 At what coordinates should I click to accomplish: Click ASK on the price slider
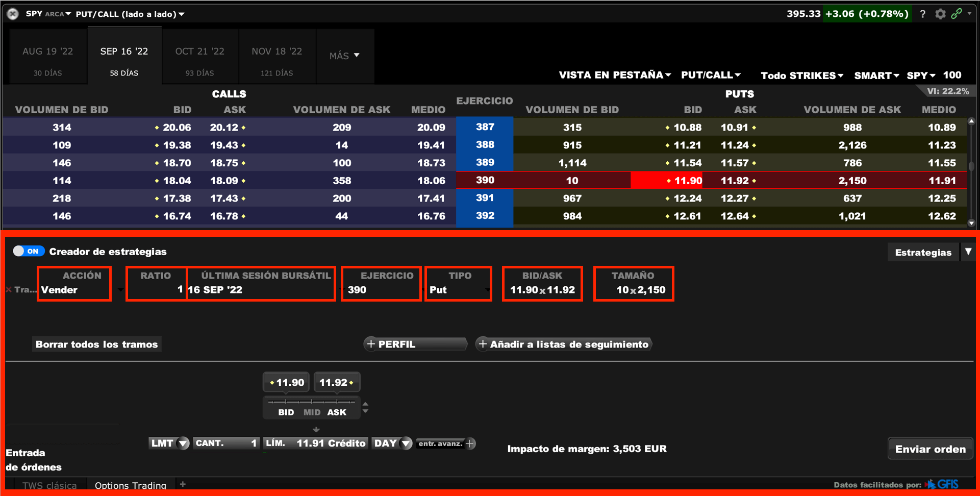(x=337, y=412)
